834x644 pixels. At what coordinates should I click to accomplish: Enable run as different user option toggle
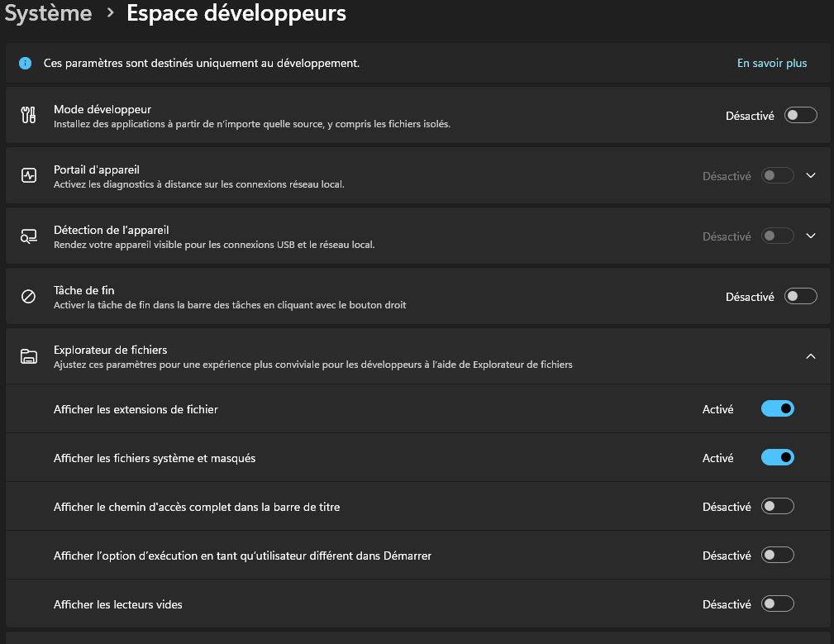pyautogui.click(x=777, y=555)
